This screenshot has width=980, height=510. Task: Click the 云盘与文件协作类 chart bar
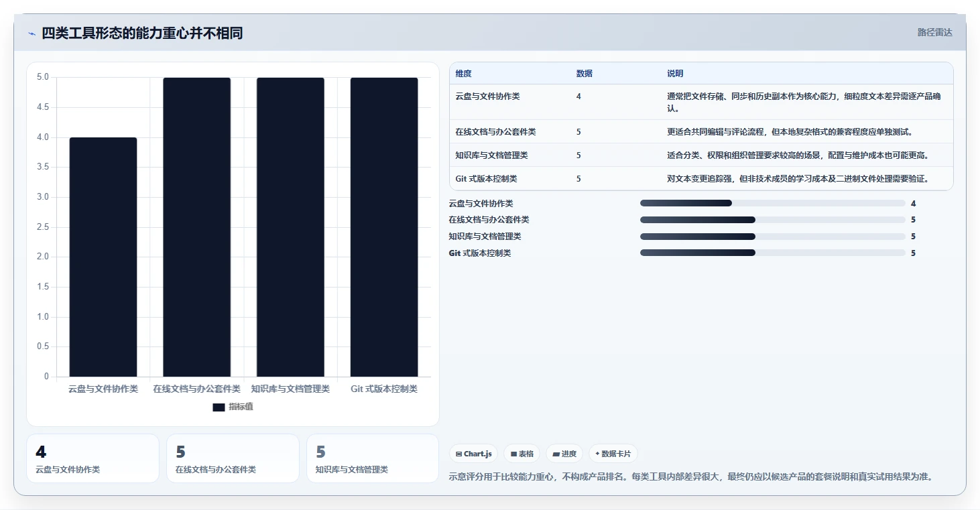(103, 257)
